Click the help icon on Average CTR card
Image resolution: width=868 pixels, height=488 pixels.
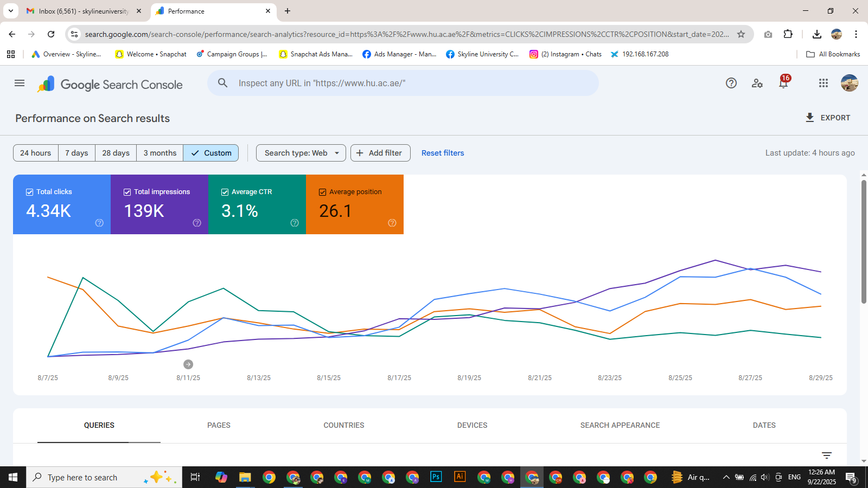coord(295,223)
